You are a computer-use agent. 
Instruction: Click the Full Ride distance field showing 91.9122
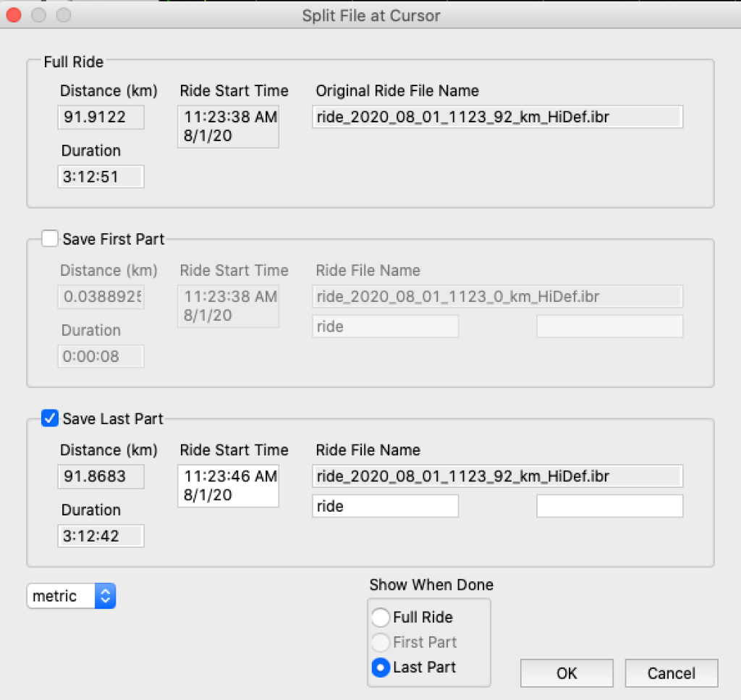click(101, 117)
